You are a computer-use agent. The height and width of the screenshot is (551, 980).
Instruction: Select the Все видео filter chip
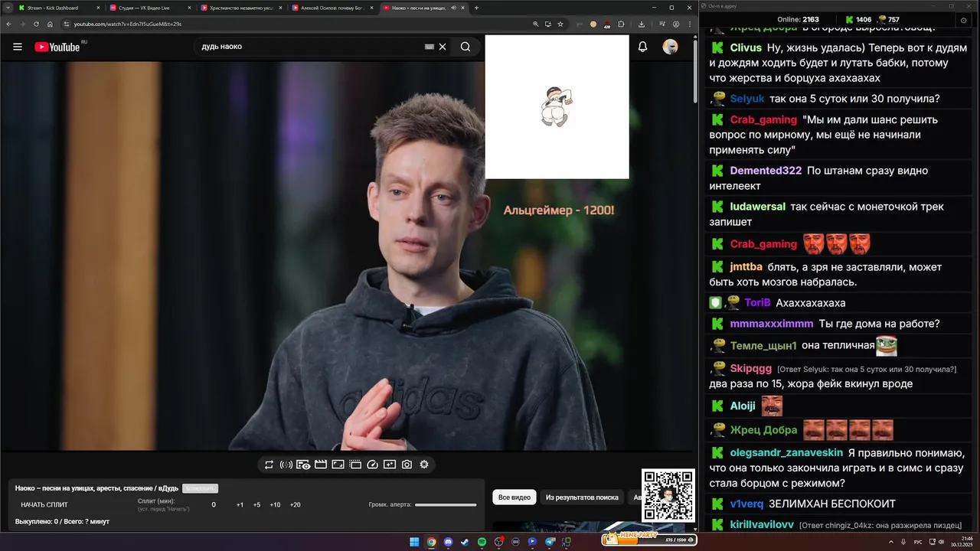pos(514,497)
